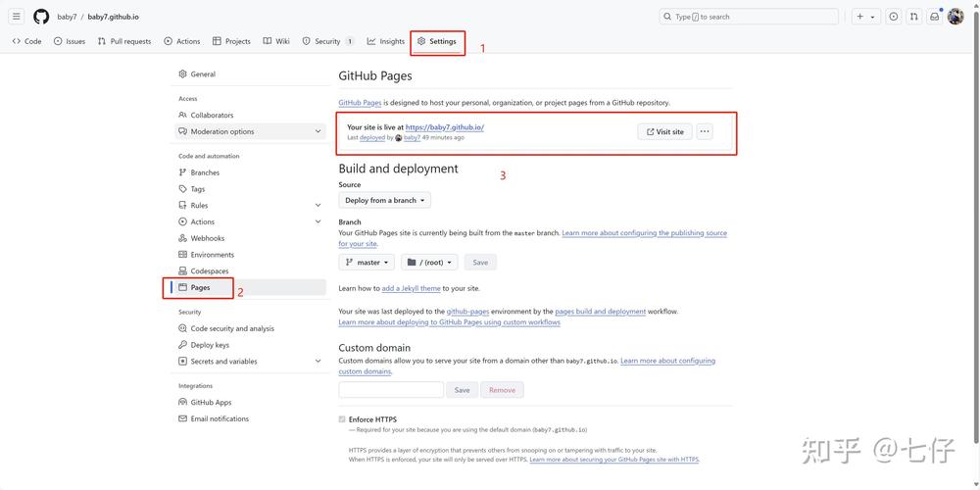The height and width of the screenshot is (490, 980).
Task: Open add a Jekyll theme link
Action: [412, 289]
